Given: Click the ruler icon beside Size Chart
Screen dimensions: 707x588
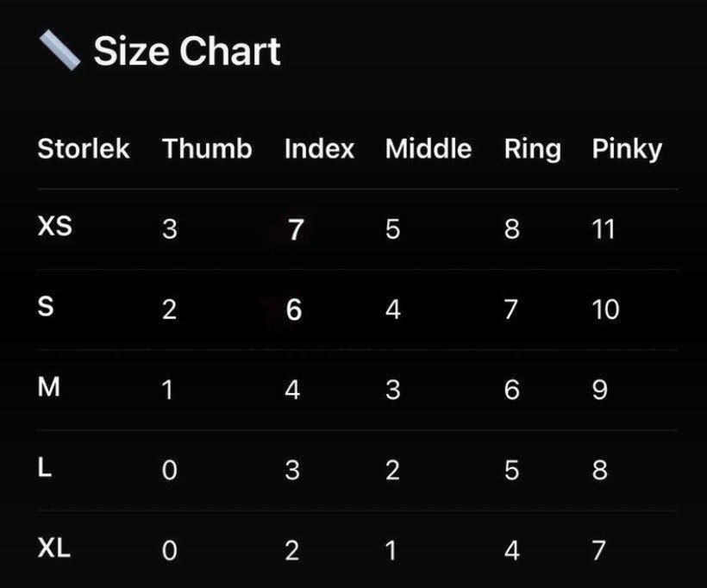Looking at the screenshot, I should 60,50.
